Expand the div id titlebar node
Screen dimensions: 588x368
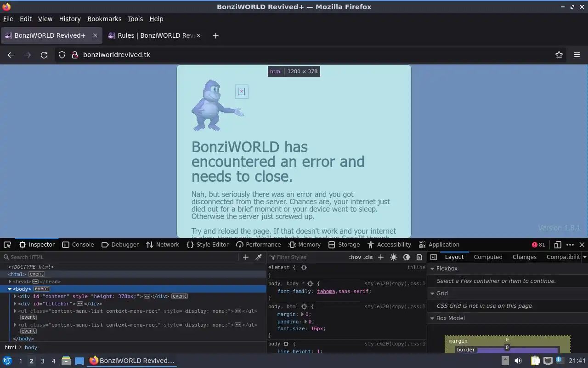15,304
